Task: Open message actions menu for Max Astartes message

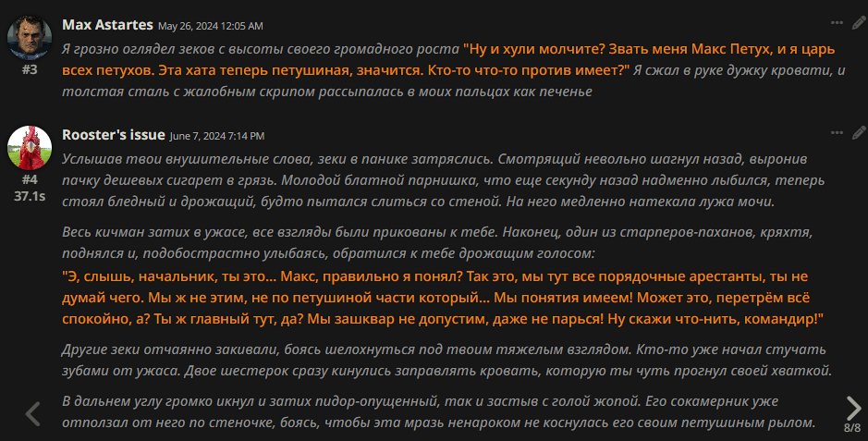Action: (837, 23)
